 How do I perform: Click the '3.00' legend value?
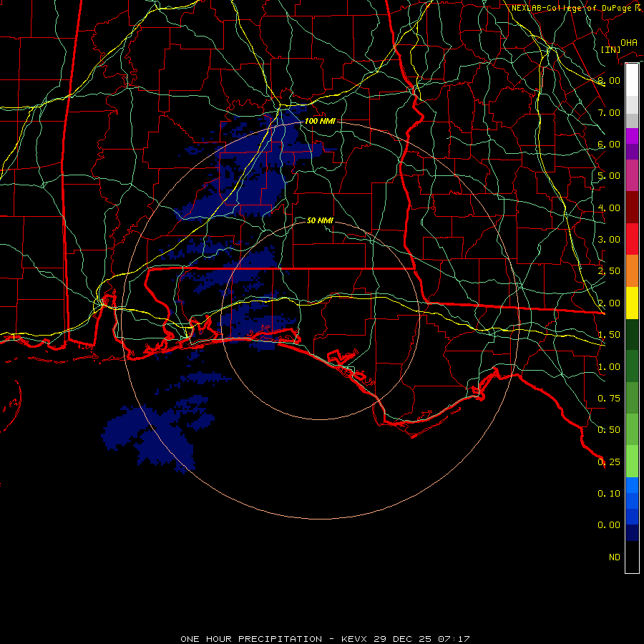click(609, 240)
